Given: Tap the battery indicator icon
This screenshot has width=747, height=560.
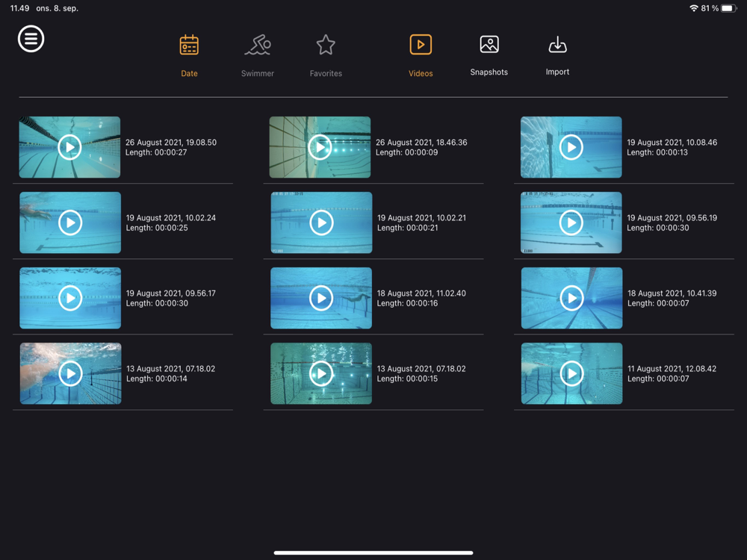Looking at the screenshot, I should tap(729, 8).
